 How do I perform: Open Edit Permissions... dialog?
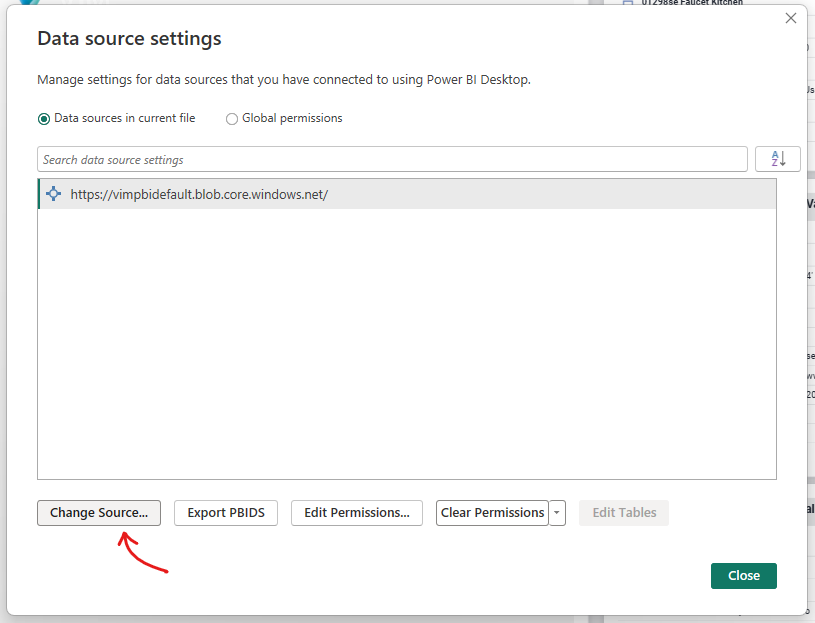(x=357, y=513)
